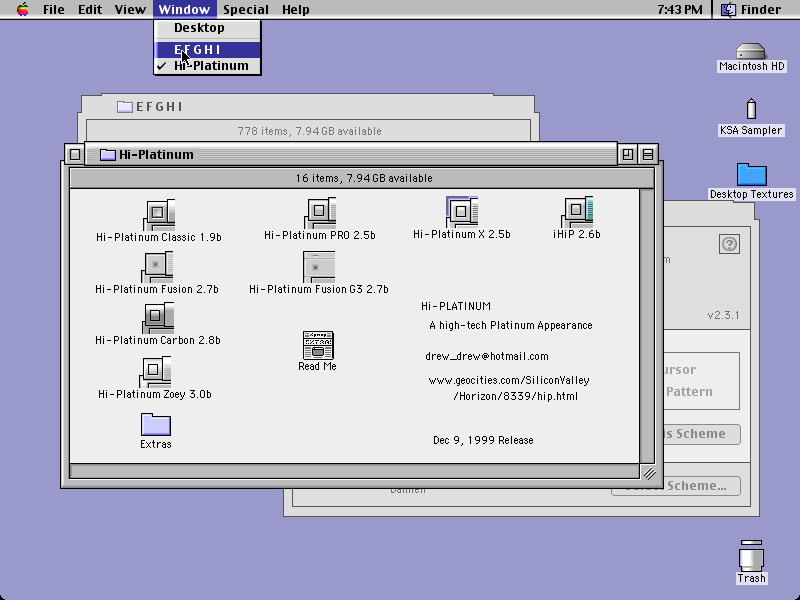This screenshot has height=600, width=800.
Task: Open the Special menu
Action: coord(246,9)
